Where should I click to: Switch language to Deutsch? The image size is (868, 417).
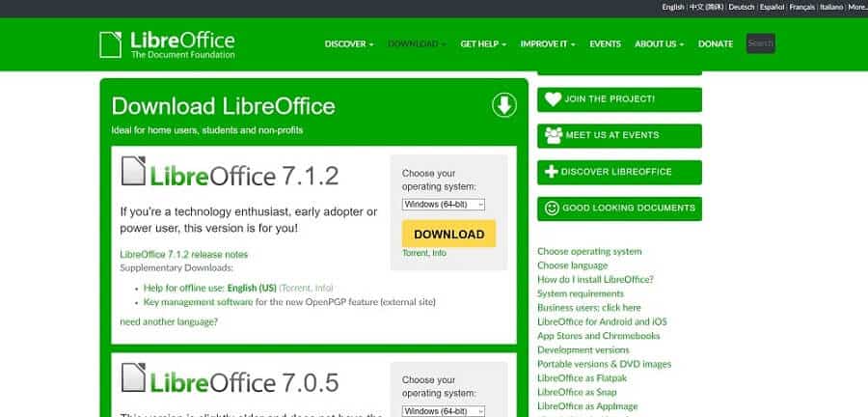point(742,7)
